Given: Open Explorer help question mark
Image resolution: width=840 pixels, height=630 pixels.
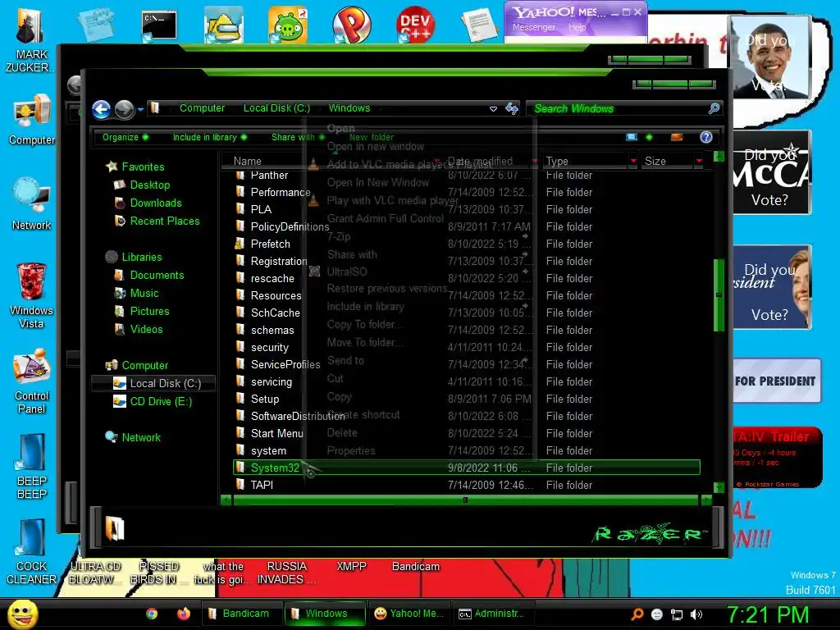Looking at the screenshot, I should point(706,137).
